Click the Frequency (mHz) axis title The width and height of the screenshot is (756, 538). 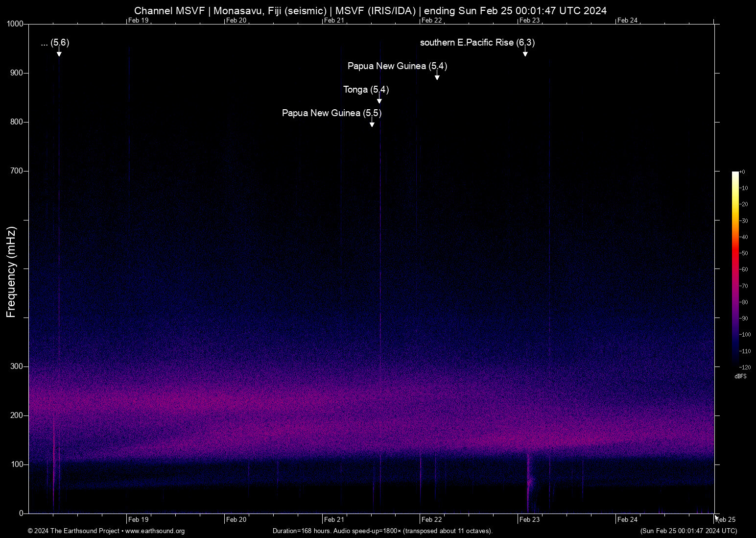click(11, 272)
